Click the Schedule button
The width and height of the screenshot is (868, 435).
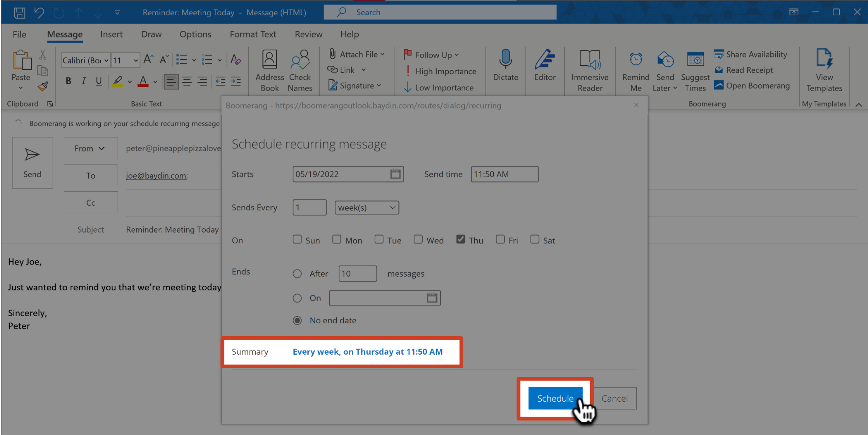[x=555, y=398]
